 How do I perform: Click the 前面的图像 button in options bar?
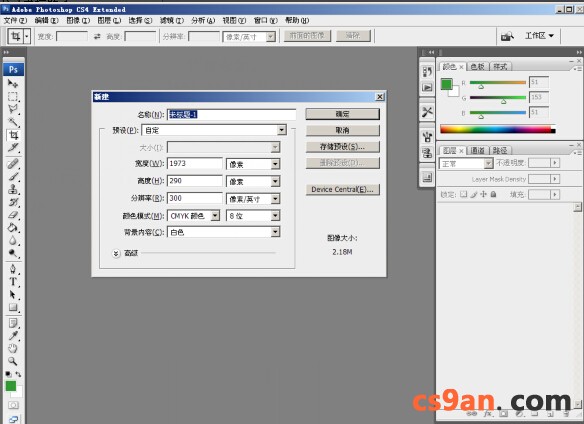[307, 36]
